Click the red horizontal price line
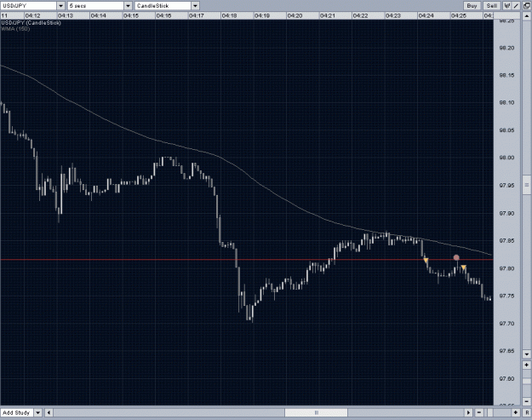This screenshot has width=532, height=420. point(247,259)
